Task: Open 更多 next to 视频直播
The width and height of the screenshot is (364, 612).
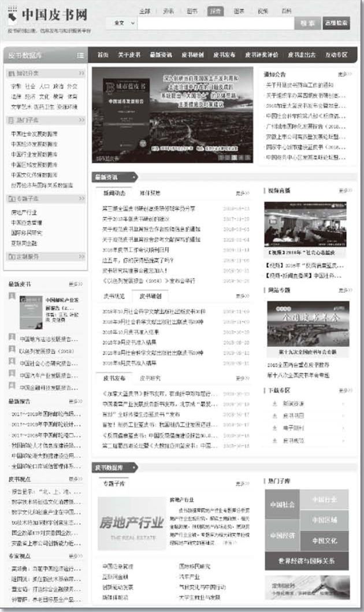Action: point(346,191)
